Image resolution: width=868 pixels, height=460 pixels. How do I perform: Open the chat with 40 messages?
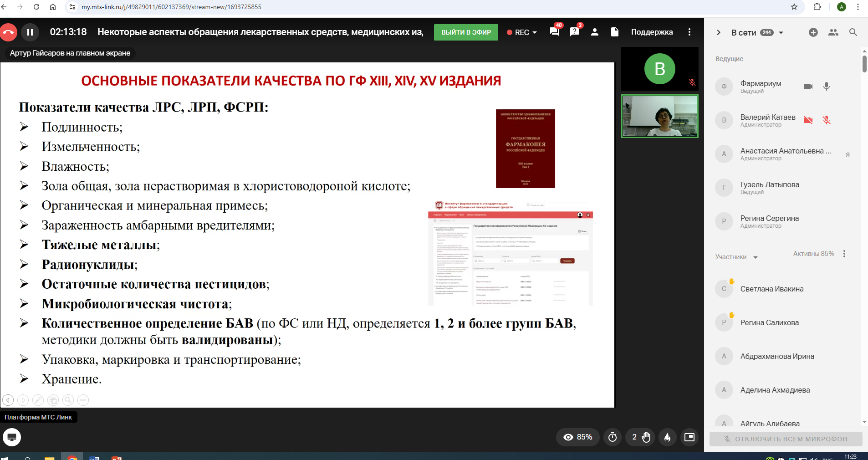[x=555, y=31]
